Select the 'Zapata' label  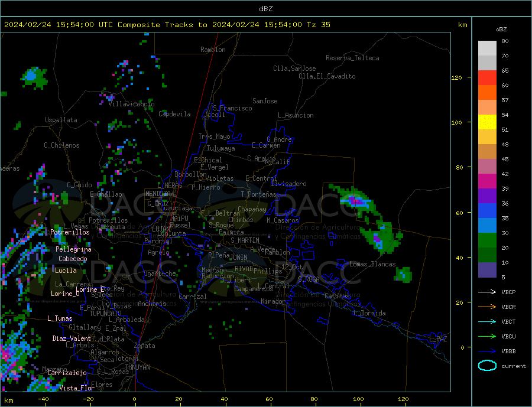145,346
